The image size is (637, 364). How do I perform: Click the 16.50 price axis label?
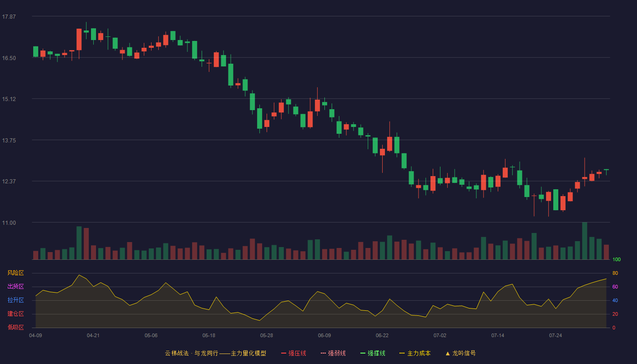(x=9, y=58)
